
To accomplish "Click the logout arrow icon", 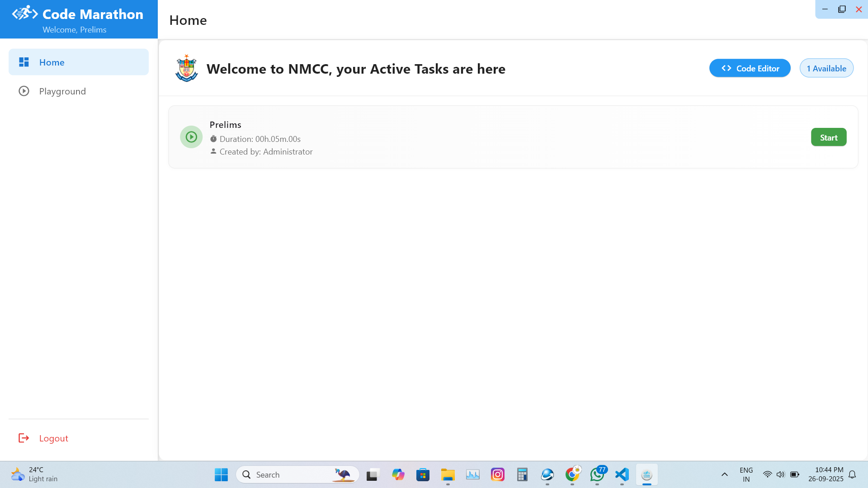I will click(x=24, y=438).
